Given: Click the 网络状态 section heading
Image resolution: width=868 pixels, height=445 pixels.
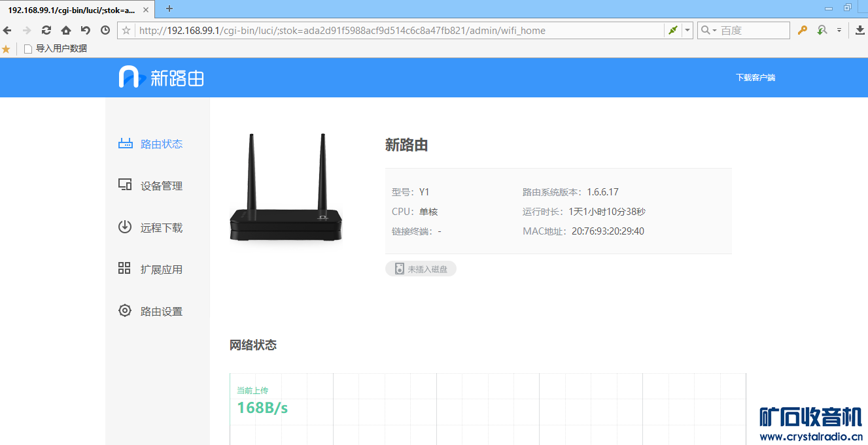Looking at the screenshot, I should (x=253, y=345).
